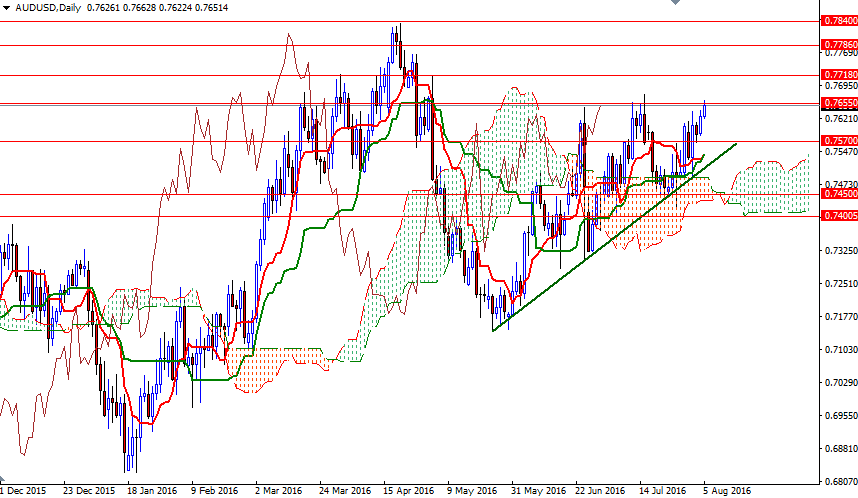Screen dimensions: 858x498
Task: Select the 31 May 2016 date label
Action: 536,491
